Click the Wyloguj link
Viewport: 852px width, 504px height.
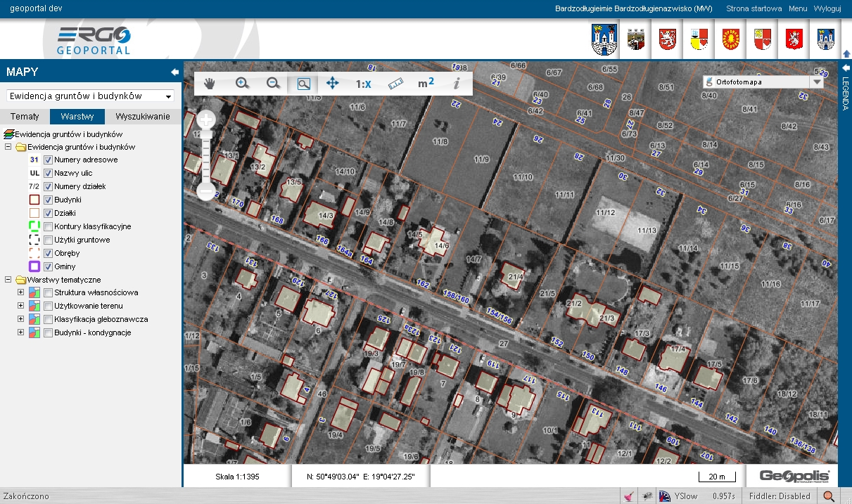coord(827,9)
